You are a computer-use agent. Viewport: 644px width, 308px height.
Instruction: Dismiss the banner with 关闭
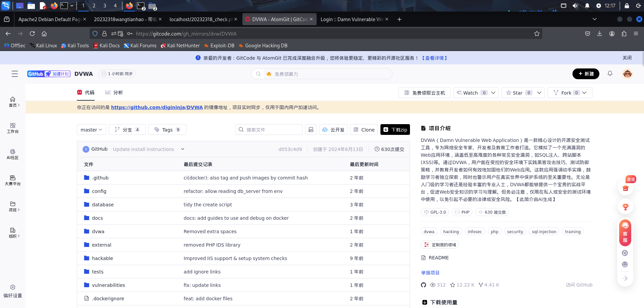click(627, 58)
